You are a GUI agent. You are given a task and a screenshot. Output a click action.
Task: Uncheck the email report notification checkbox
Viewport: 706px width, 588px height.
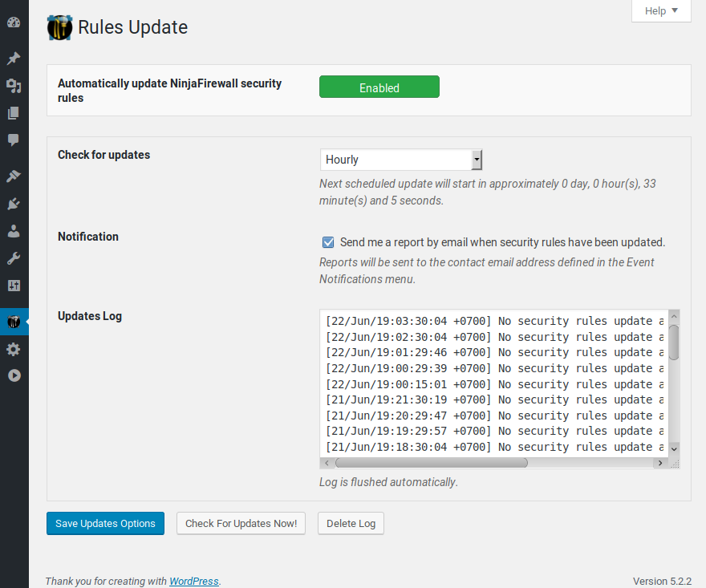328,242
